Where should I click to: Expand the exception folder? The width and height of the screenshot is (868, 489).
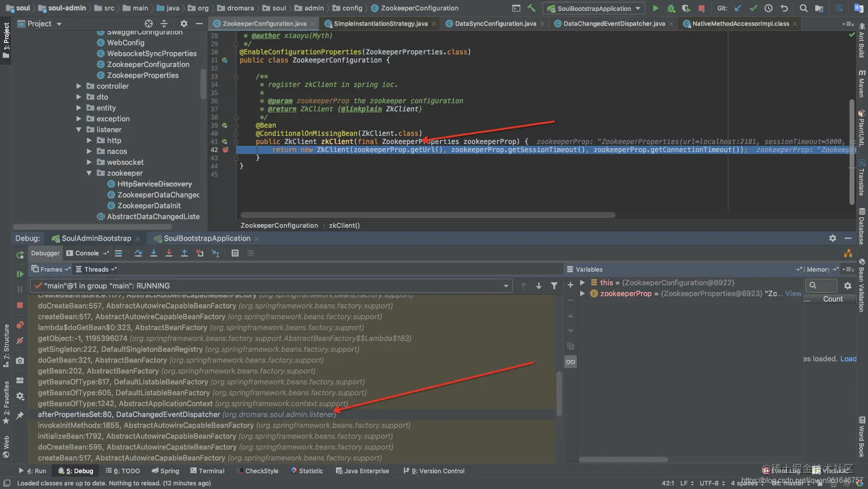point(79,119)
